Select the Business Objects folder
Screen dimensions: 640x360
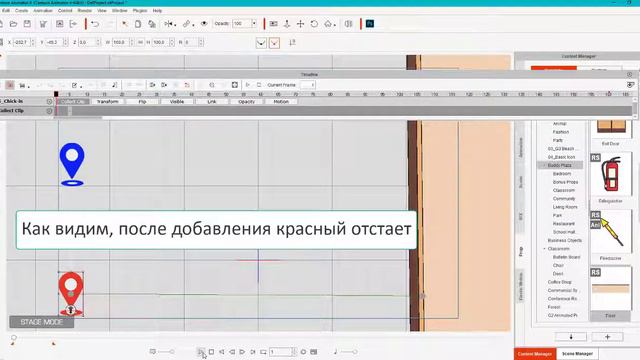coord(564,240)
